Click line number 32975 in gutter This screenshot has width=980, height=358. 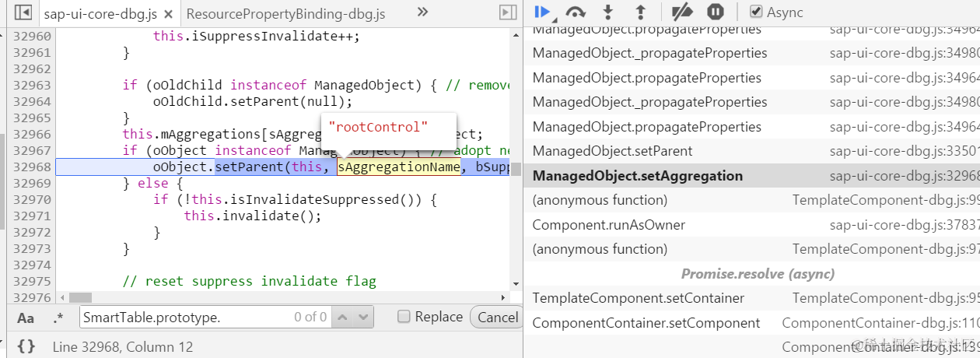[33, 282]
